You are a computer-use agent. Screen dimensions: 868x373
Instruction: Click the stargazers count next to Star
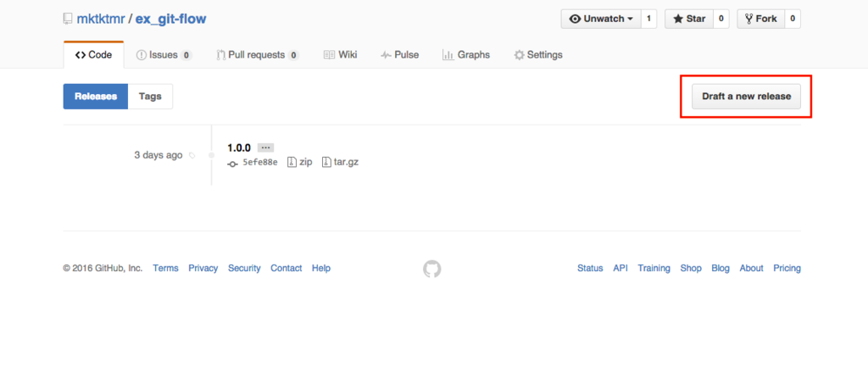[721, 19]
